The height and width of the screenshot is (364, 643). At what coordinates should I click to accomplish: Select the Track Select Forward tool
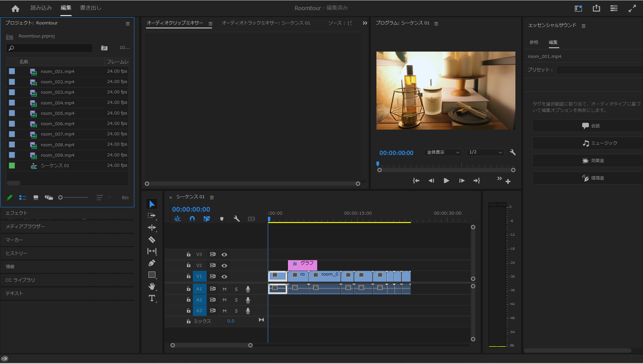click(152, 216)
